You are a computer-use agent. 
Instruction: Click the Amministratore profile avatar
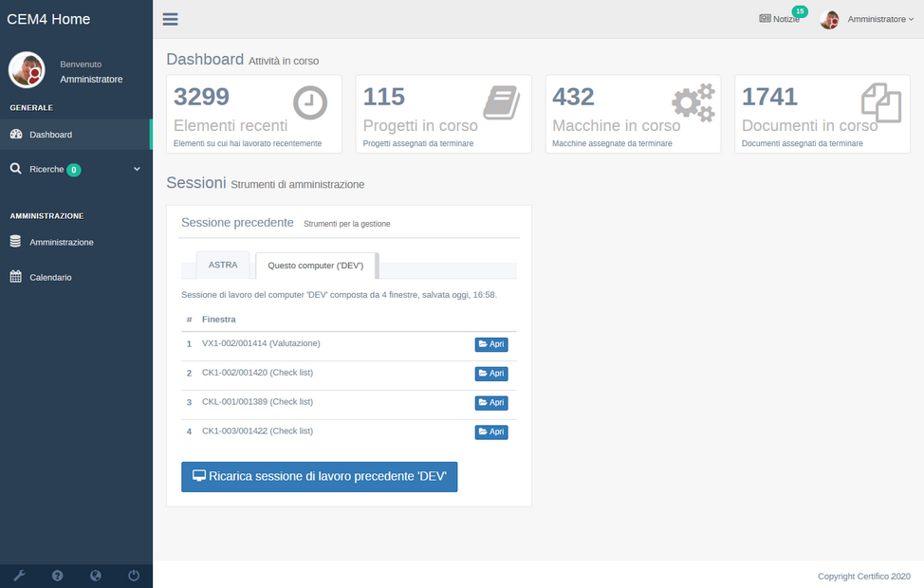click(828, 18)
